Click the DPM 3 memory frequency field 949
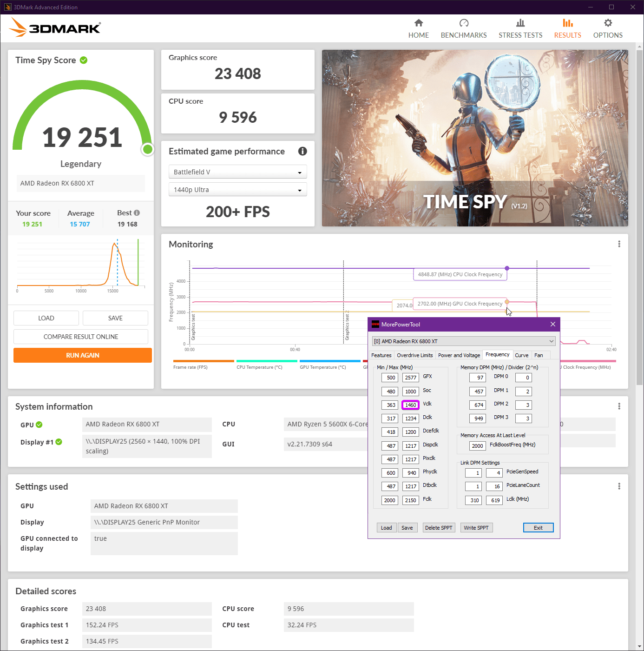This screenshot has height=651, width=644. [478, 418]
